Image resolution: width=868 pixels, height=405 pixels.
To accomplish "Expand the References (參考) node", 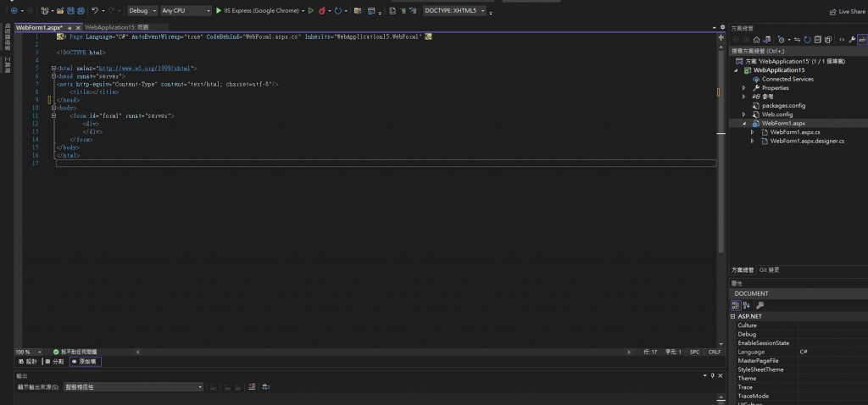I will tap(744, 97).
